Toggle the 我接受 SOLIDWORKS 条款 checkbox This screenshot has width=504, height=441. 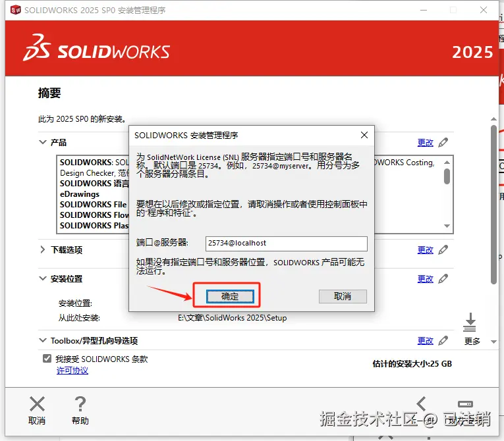[x=47, y=359]
